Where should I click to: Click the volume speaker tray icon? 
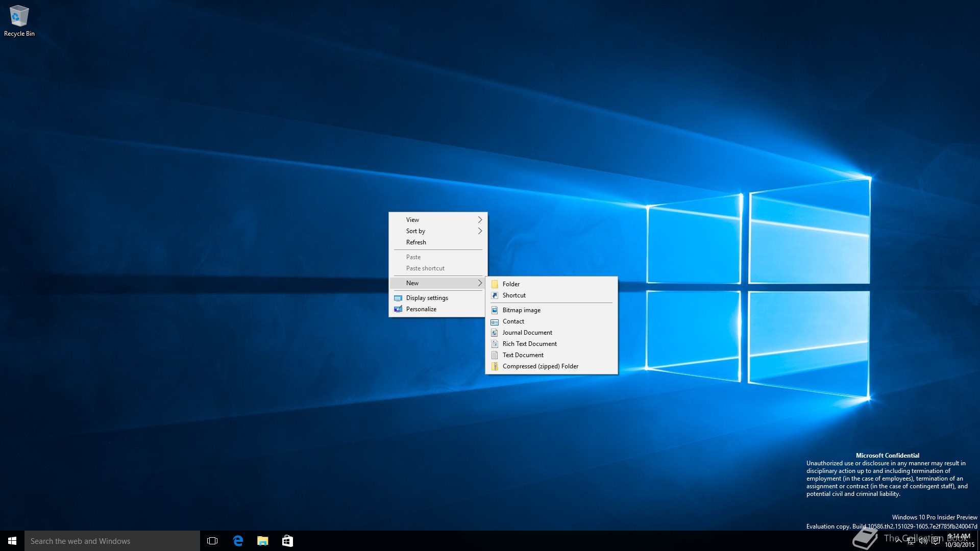[x=923, y=541]
